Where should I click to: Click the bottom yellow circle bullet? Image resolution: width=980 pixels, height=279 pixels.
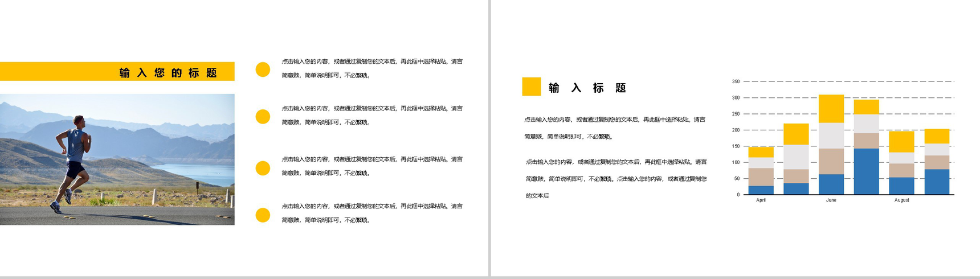(263, 215)
